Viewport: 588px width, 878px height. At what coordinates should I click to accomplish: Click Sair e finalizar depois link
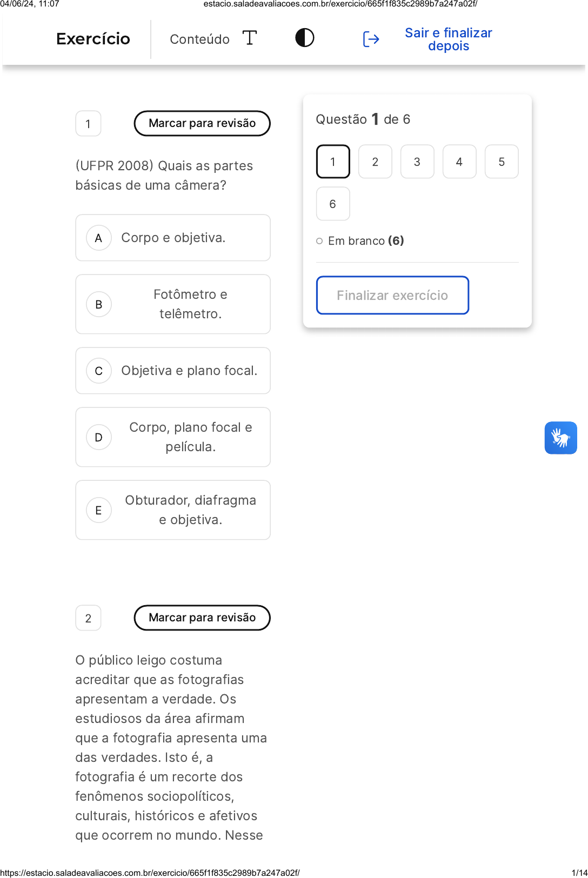click(x=448, y=39)
